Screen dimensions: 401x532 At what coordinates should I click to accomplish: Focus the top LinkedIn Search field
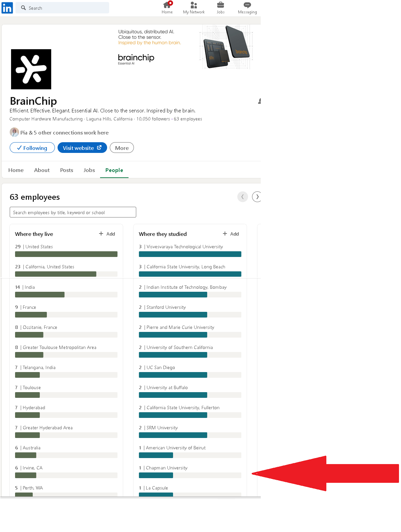(63, 8)
